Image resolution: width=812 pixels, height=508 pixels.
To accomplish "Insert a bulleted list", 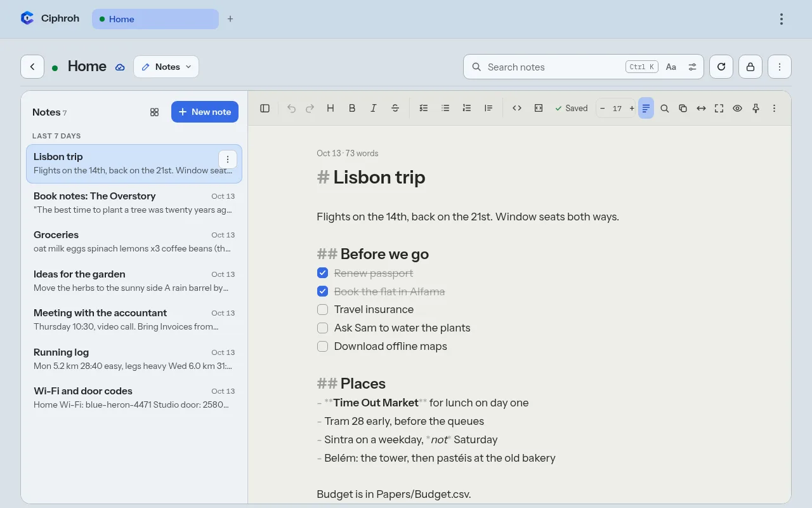I will click(x=445, y=109).
